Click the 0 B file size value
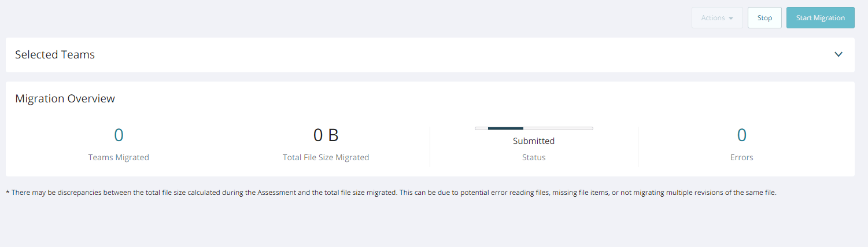868x247 pixels. (x=326, y=135)
